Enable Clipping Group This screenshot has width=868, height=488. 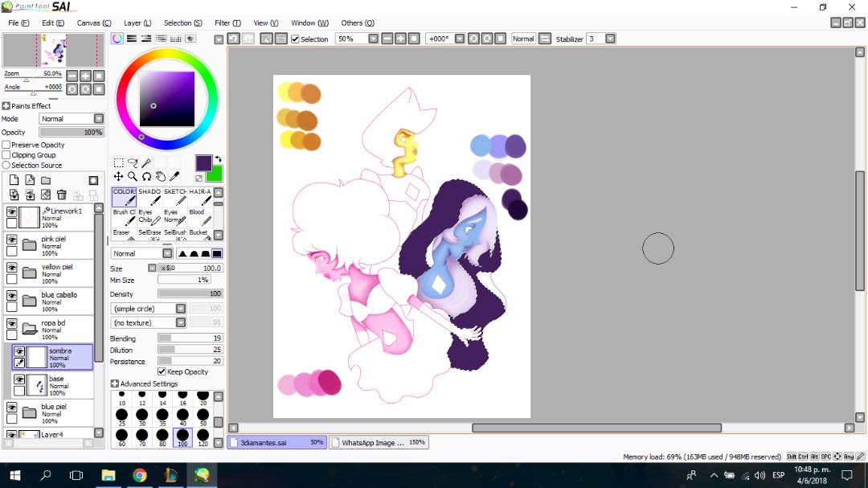pyautogui.click(x=6, y=155)
